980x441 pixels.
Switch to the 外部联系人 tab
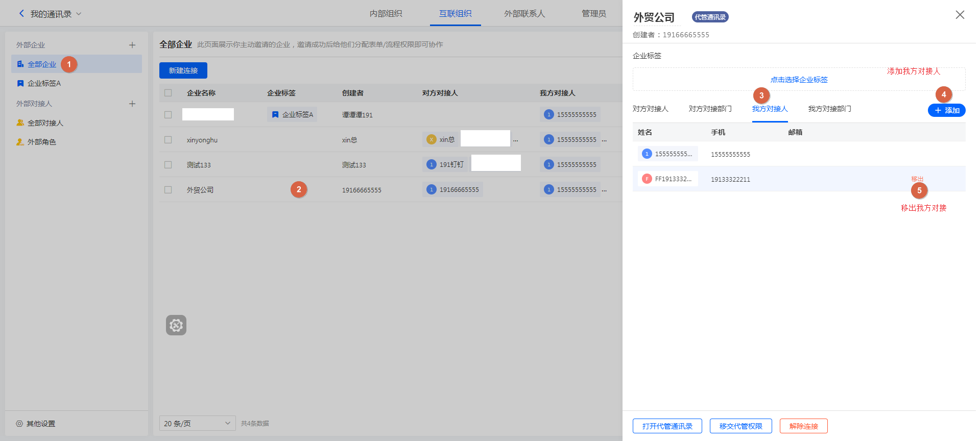click(x=524, y=14)
